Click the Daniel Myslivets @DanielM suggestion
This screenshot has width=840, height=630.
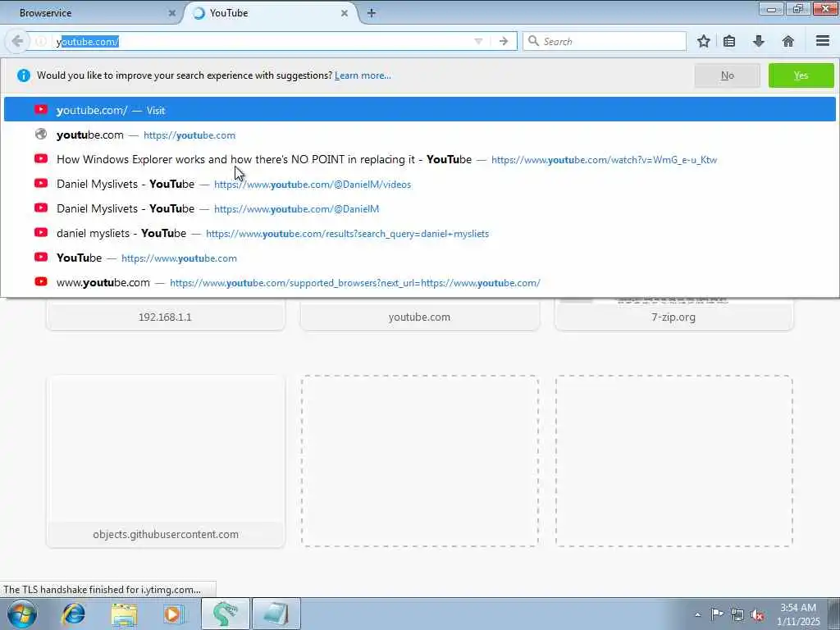(419, 208)
